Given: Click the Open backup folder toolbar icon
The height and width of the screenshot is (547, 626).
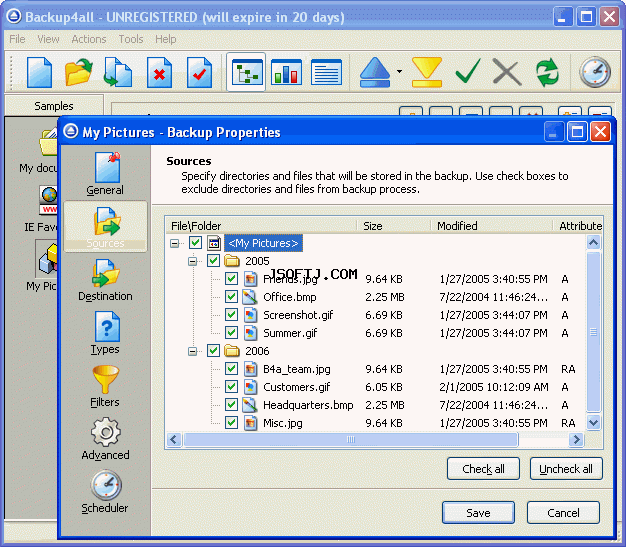Looking at the screenshot, I should (x=79, y=72).
